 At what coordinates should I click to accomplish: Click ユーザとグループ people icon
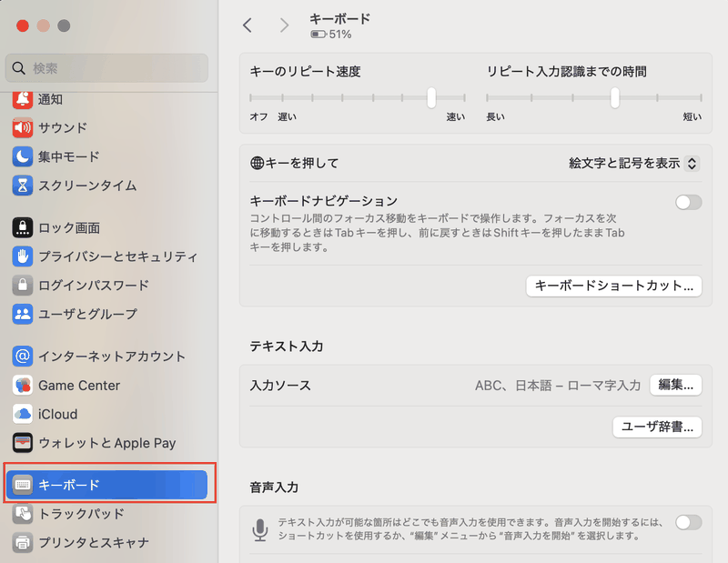[22, 314]
